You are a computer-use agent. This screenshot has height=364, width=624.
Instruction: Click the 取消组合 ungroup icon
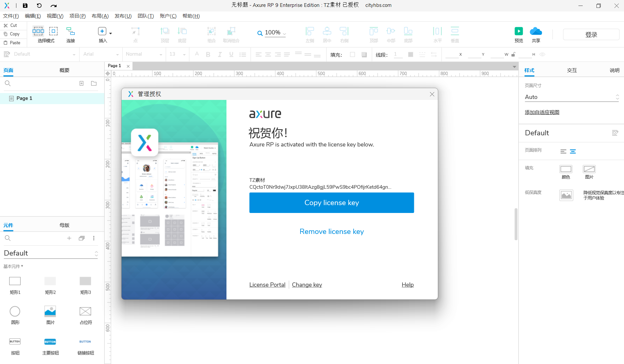231,31
